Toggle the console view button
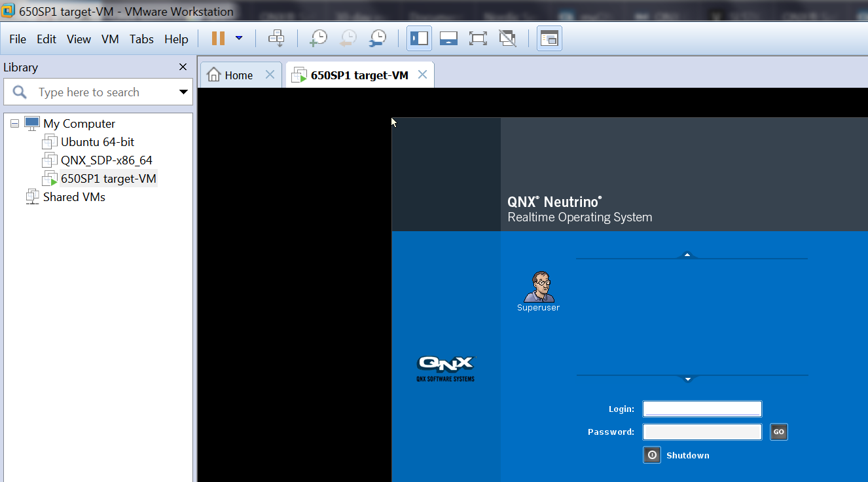Image resolution: width=868 pixels, height=482 pixels. coord(549,39)
